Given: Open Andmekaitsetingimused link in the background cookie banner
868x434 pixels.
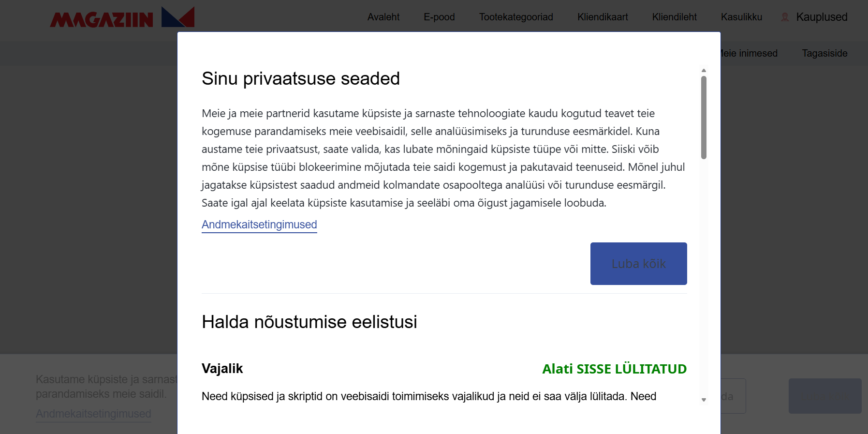Looking at the screenshot, I should [x=93, y=414].
